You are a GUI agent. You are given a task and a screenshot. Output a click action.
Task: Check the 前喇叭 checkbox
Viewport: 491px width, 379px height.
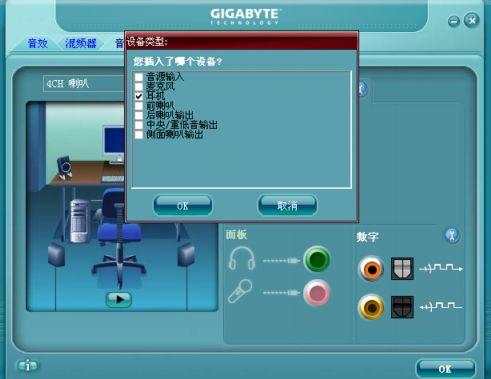(139, 106)
